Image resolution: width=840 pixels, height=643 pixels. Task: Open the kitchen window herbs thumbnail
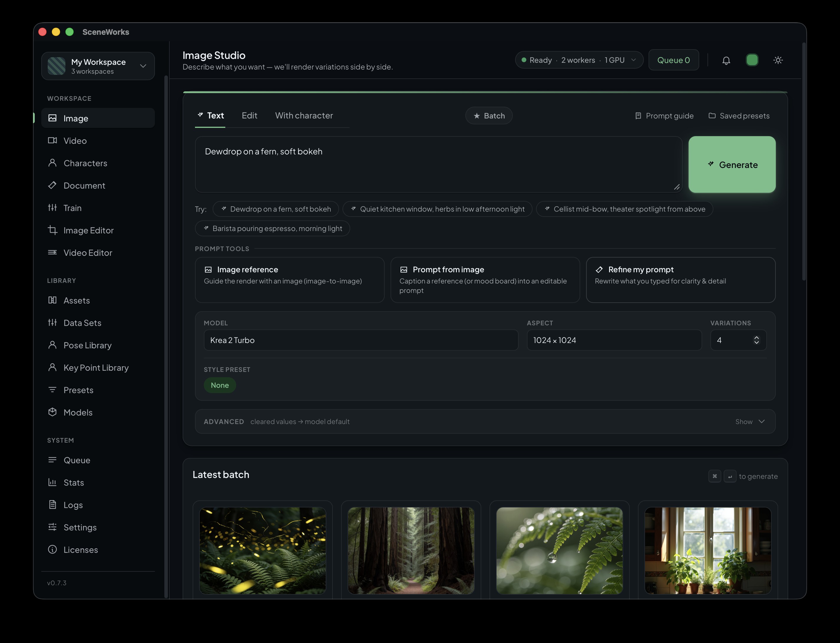coord(708,551)
